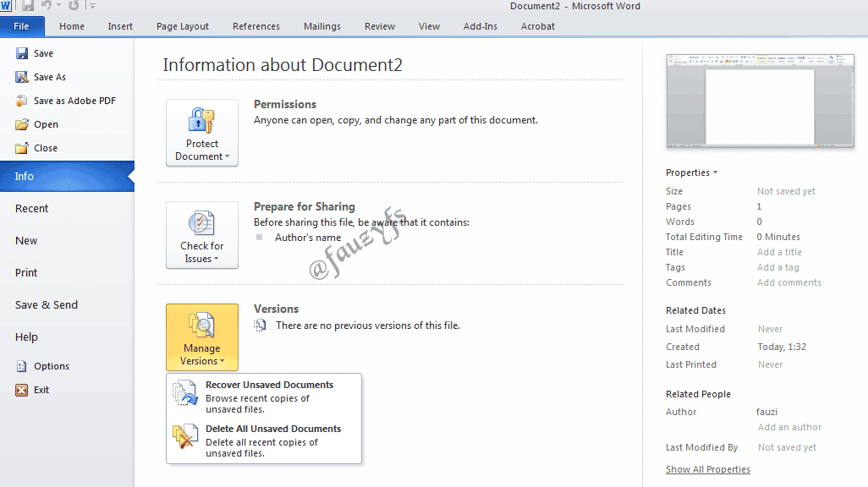The width and height of the screenshot is (868, 487).
Task: Click the Save as Adobe PDF icon
Action: pos(22,101)
